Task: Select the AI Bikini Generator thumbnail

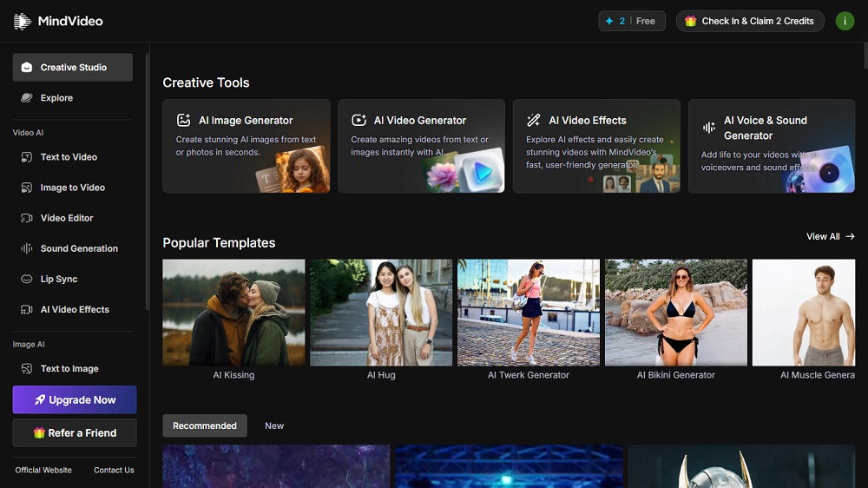Action: click(x=676, y=313)
